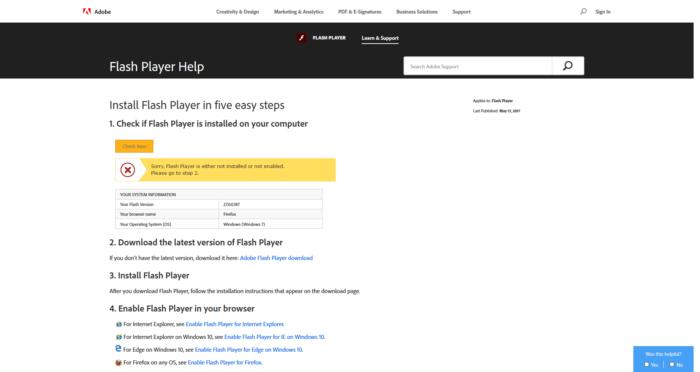Click the red X error icon
The image size is (700, 372).
pos(128,170)
